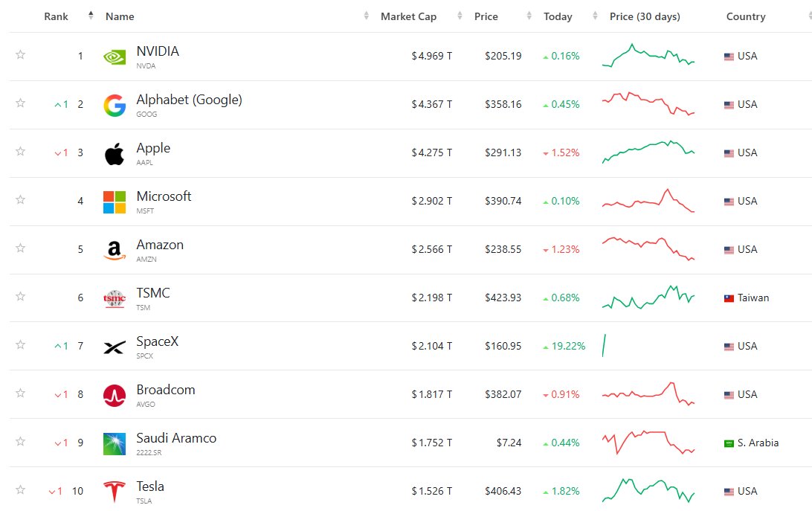Sort table by Market Cap column arrows
This screenshot has height=511, width=812.
(x=460, y=16)
